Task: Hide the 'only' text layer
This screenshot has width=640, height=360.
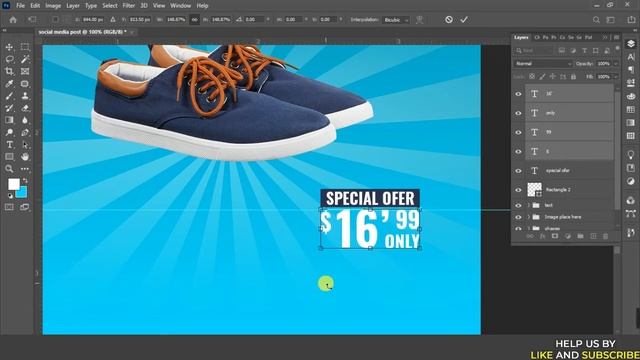Action: pyautogui.click(x=518, y=113)
